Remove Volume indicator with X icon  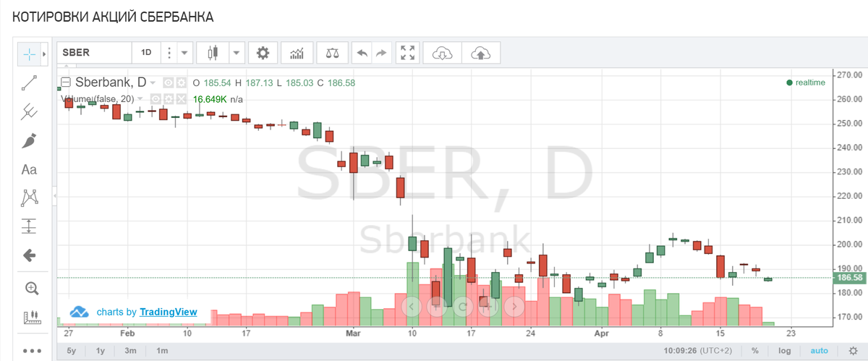point(181,99)
